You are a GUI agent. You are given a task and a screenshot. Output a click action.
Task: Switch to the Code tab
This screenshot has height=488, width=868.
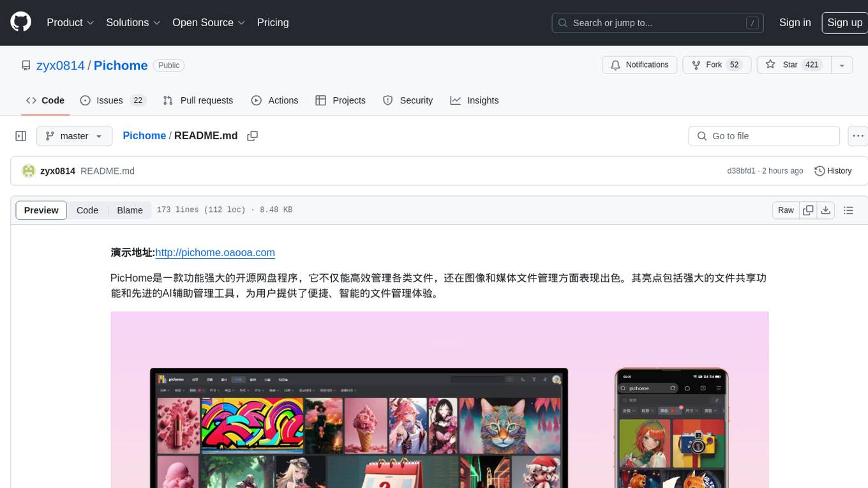coord(45,100)
